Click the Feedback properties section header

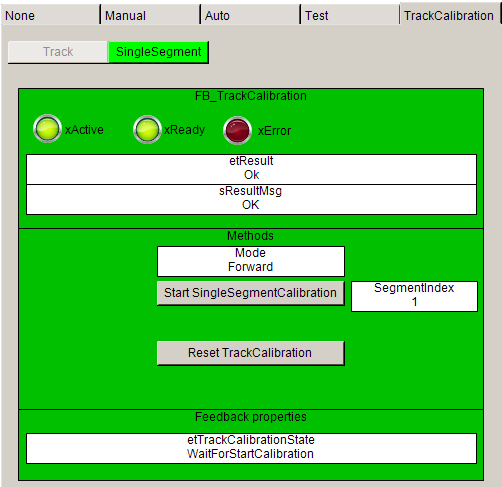(251, 417)
